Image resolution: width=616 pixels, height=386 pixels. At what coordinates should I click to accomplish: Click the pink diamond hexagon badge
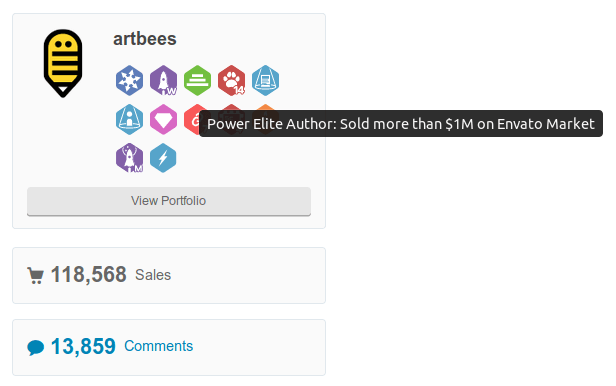point(163,119)
